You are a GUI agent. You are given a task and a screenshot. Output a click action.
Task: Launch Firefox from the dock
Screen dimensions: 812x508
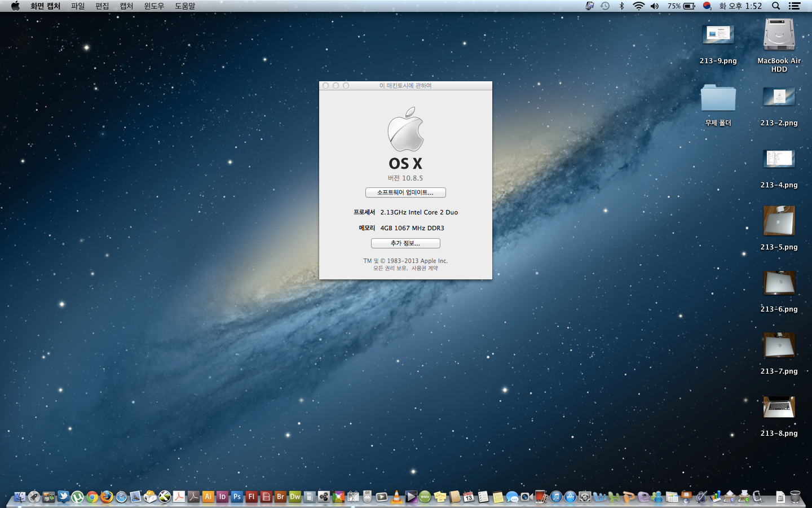point(107,497)
